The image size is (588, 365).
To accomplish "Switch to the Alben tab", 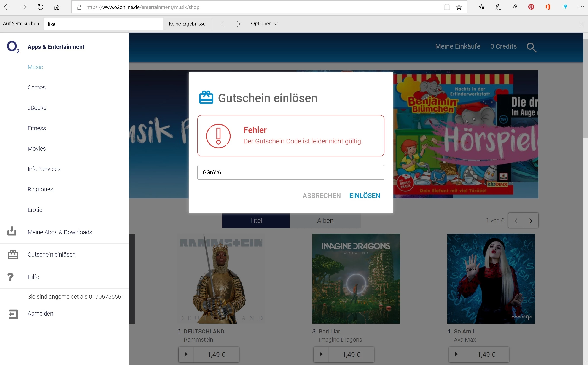I will 325,221.
